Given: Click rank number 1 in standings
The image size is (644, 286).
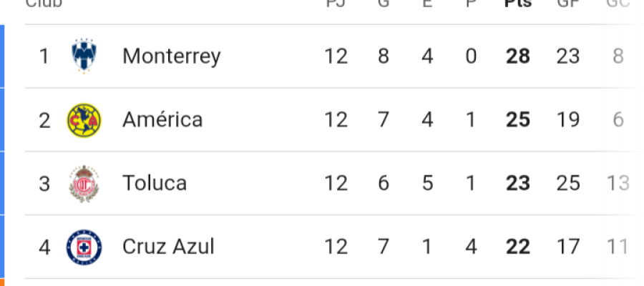Looking at the screenshot, I should 44,56.
